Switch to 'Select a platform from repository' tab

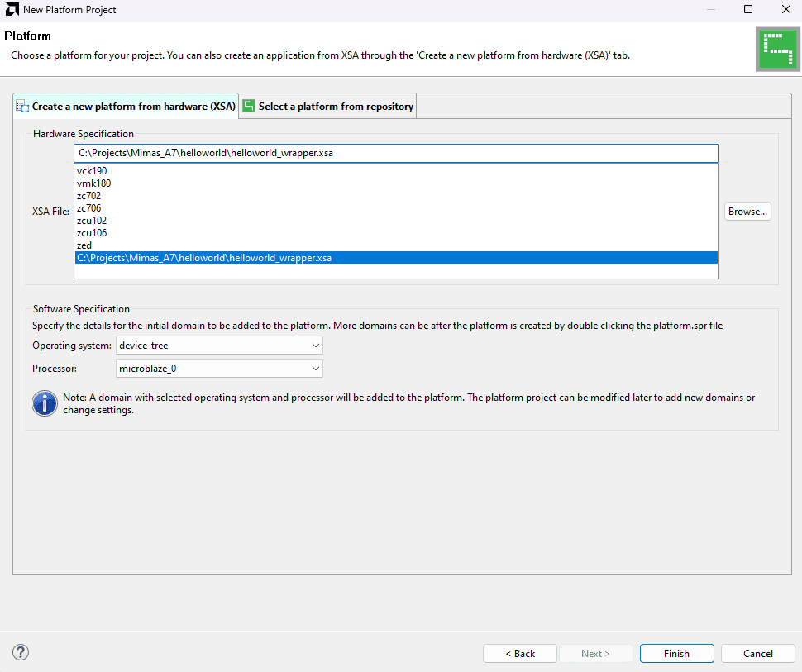point(328,107)
